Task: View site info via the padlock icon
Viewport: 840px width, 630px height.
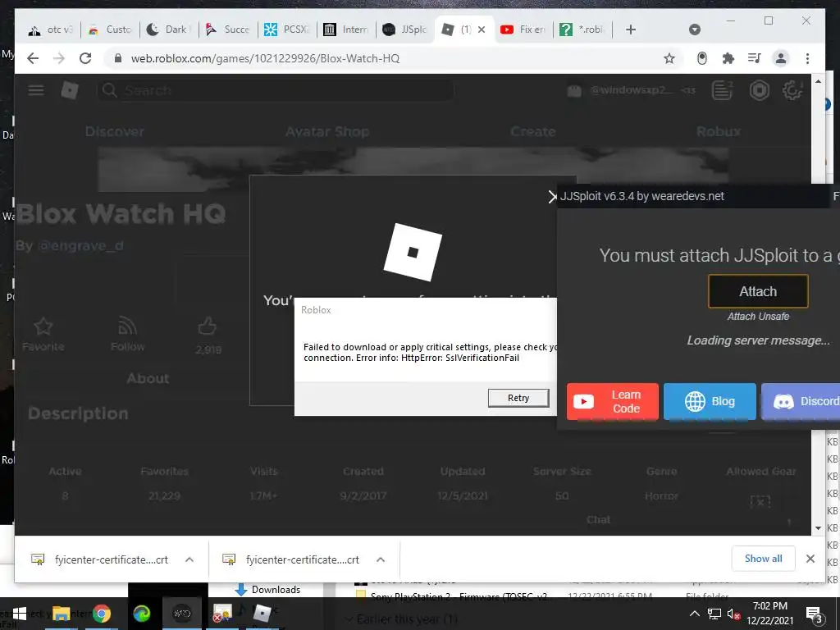Action: click(x=118, y=58)
